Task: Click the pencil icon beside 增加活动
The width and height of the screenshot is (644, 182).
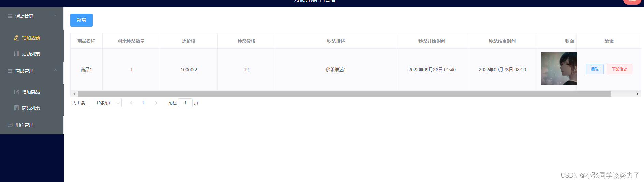Action: (16, 38)
